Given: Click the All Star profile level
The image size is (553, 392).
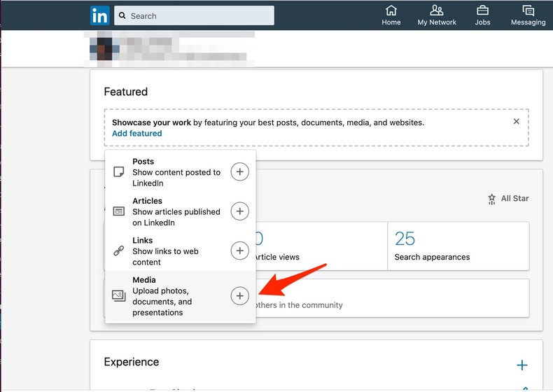Looking at the screenshot, I should [x=508, y=199].
